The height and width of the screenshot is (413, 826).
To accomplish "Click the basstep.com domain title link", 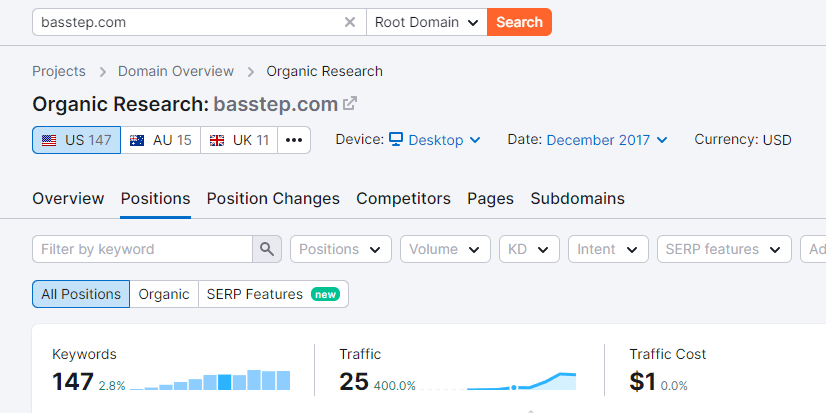I will tap(276, 104).
